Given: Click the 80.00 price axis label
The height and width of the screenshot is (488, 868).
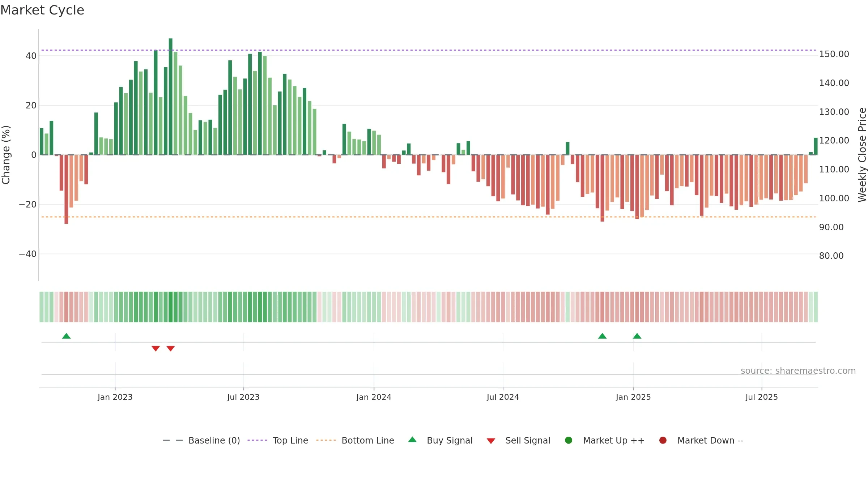Looking at the screenshot, I should (x=831, y=256).
